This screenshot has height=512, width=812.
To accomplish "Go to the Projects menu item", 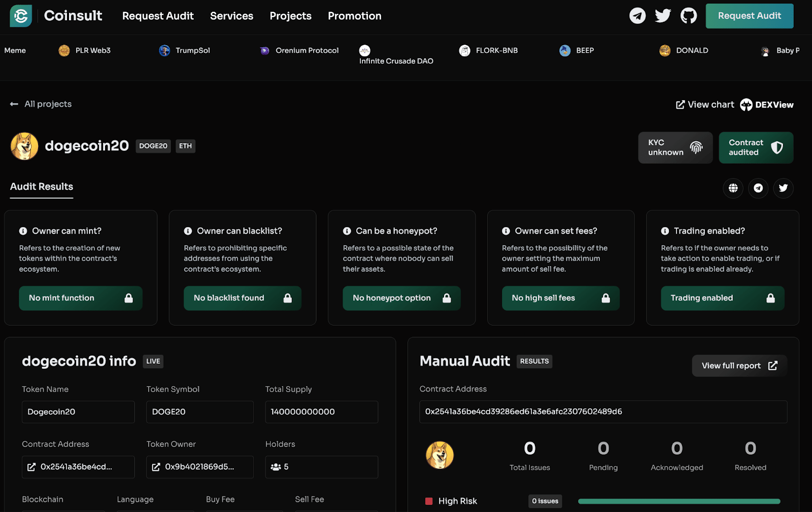I will (290, 16).
